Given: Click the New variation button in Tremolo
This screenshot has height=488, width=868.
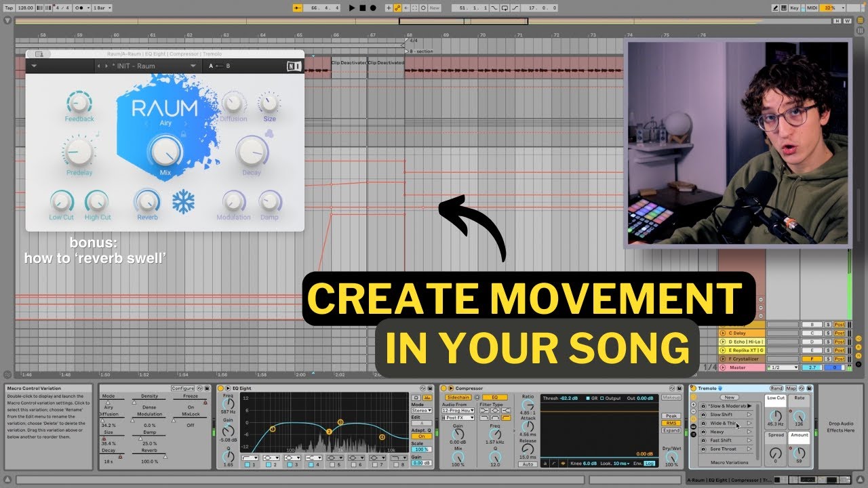Looking at the screenshot, I should coord(730,397).
